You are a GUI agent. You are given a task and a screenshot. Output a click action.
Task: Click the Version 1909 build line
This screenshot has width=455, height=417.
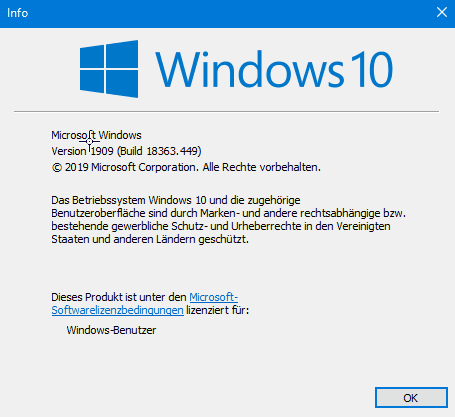click(126, 151)
